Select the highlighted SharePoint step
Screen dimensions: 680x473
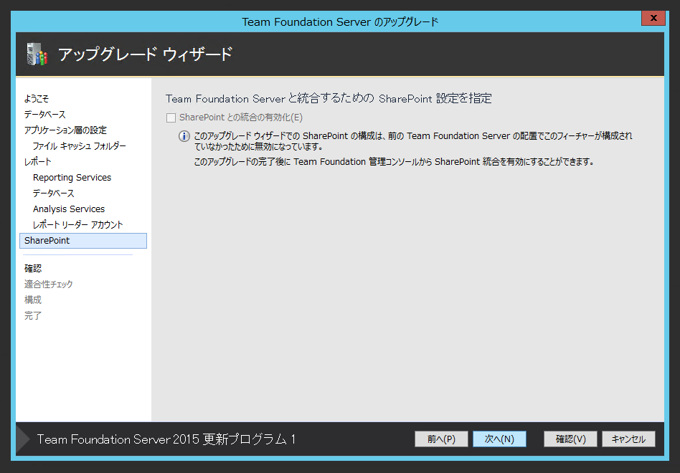pyautogui.click(x=83, y=241)
